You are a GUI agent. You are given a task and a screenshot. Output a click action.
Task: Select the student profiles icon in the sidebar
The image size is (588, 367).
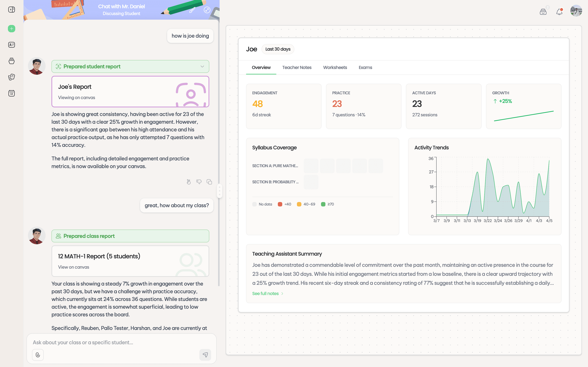[11, 45]
